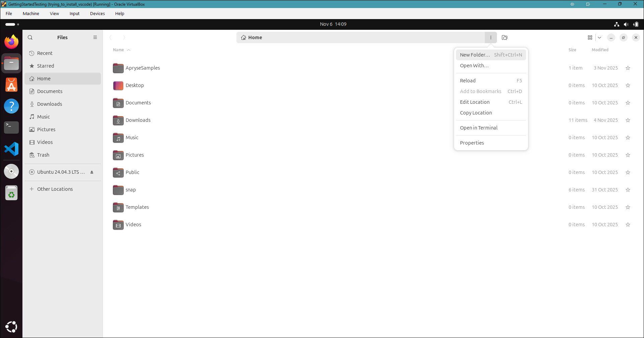Click the search everywhere camera-folder icon
644x338 pixels.
point(505,37)
